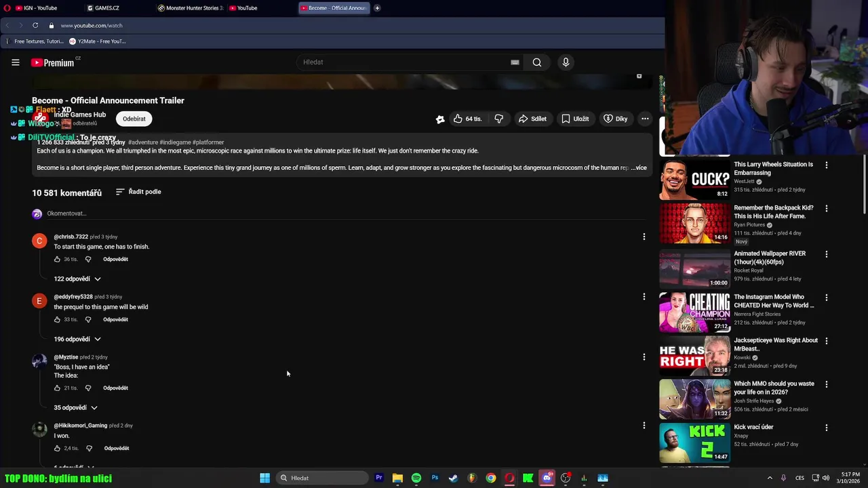This screenshot has height=488, width=868.
Task: Open a new browser tab
Action: 377,8
